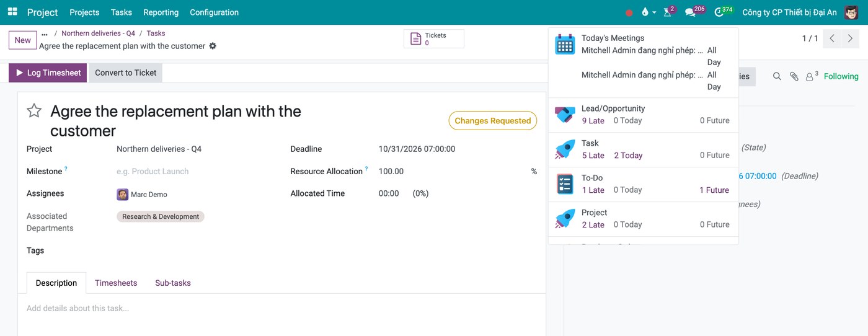The height and width of the screenshot is (336, 868).
Task: Toggle the priority star on the task
Action: [34, 111]
